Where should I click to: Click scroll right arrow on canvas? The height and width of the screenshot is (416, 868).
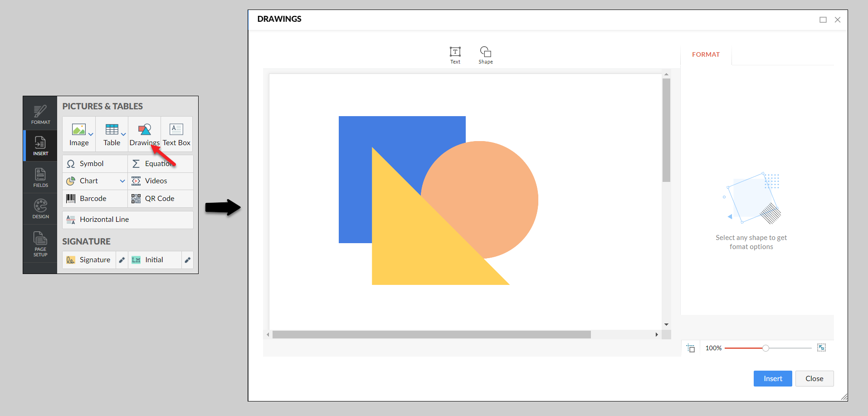657,335
